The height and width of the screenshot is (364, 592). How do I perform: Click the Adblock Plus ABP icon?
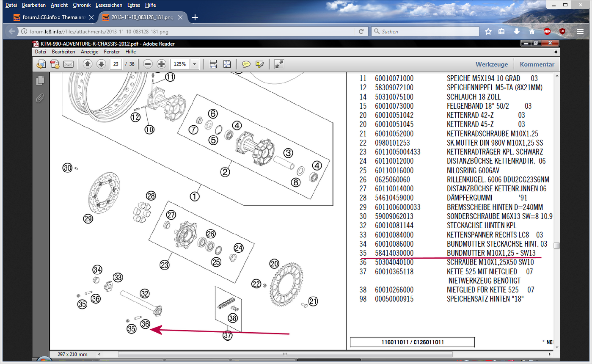click(x=547, y=31)
